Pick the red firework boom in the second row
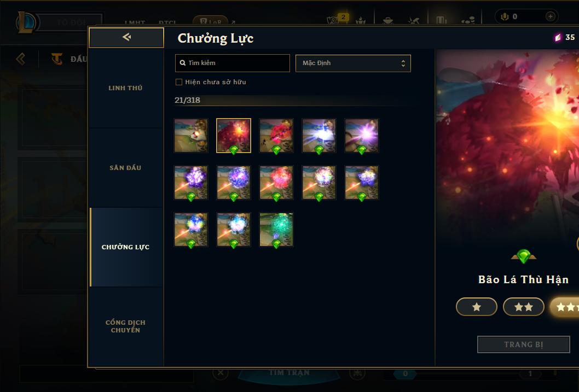 coord(276,183)
